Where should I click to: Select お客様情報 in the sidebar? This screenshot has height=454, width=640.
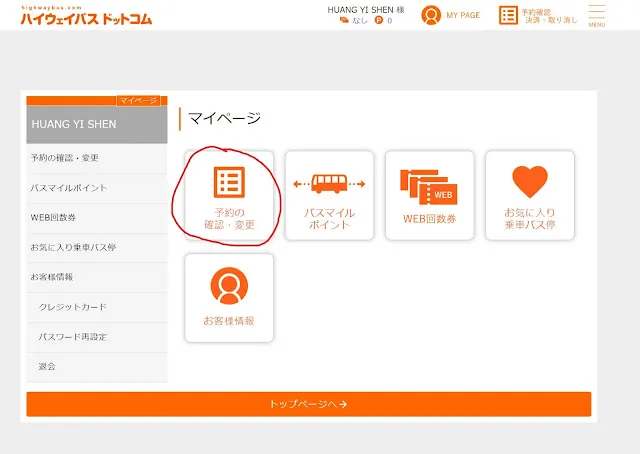pos(97,277)
